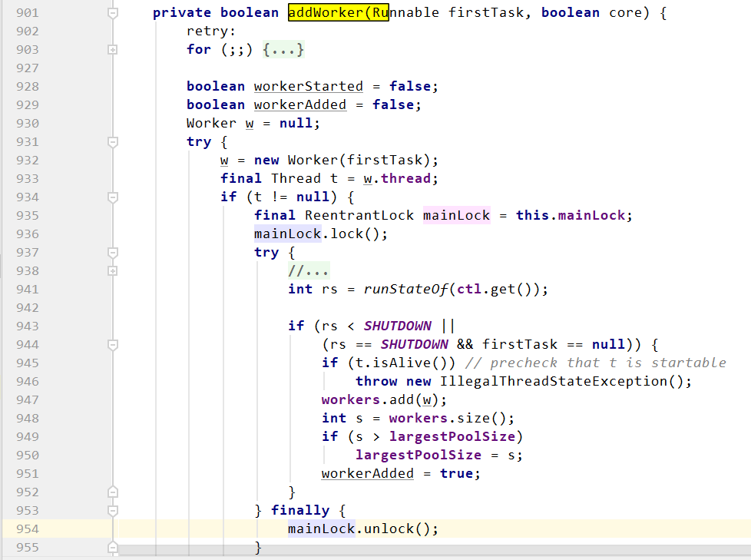Collapse the addWorker method at line 901
751x560 pixels.
[113, 13]
